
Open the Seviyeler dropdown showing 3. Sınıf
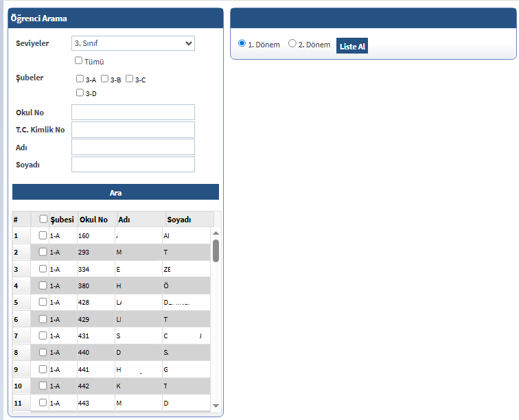[x=132, y=43]
